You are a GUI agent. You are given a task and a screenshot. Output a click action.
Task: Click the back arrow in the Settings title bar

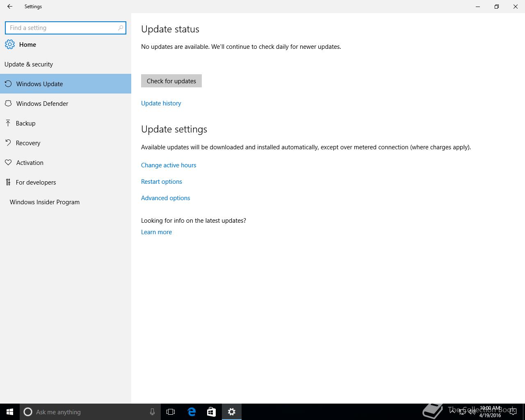pos(10,7)
